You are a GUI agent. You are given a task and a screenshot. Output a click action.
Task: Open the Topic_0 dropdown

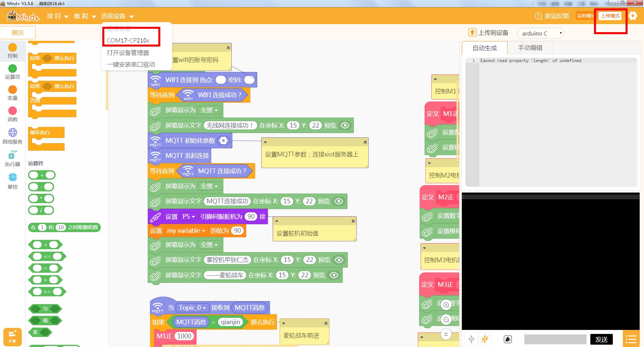193,308
